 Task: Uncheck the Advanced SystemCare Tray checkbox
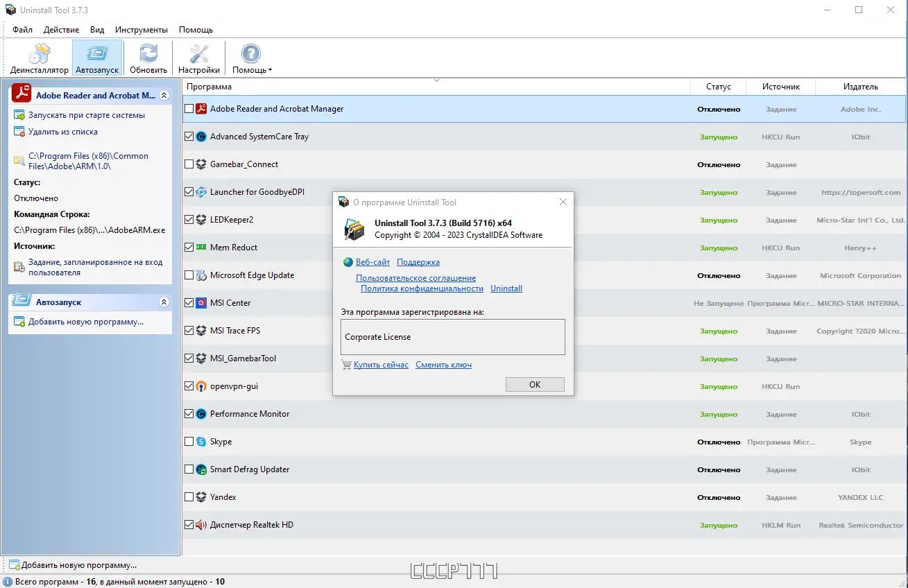click(189, 137)
